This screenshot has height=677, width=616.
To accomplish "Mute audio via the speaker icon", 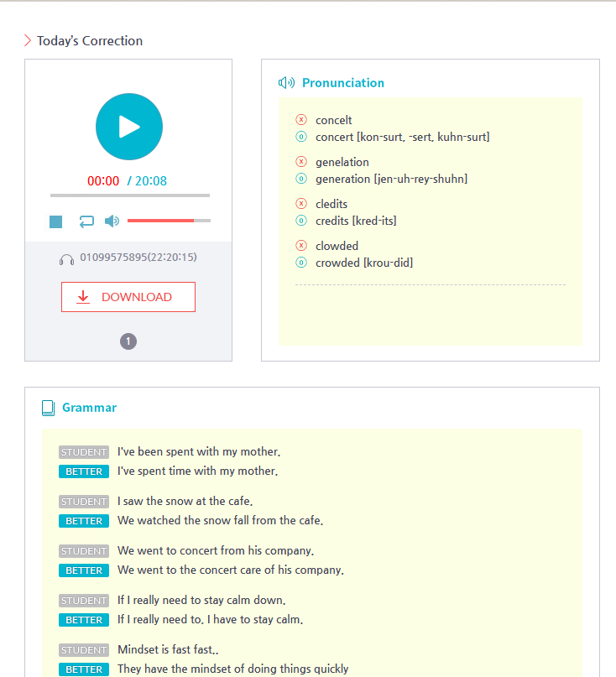I will coord(112,221).
